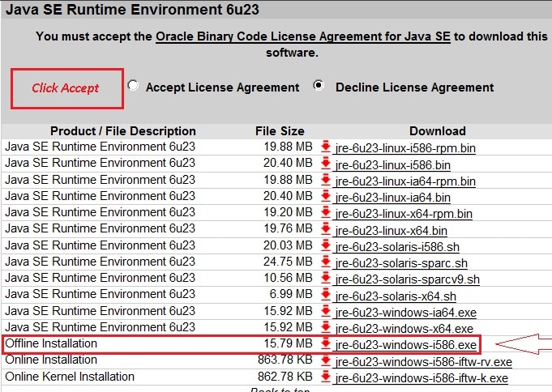Viewport: 552px width, 392px height.
Task: Click download icon for jre-6u23-windows-x64.exe
Action: tap(326, 328)
